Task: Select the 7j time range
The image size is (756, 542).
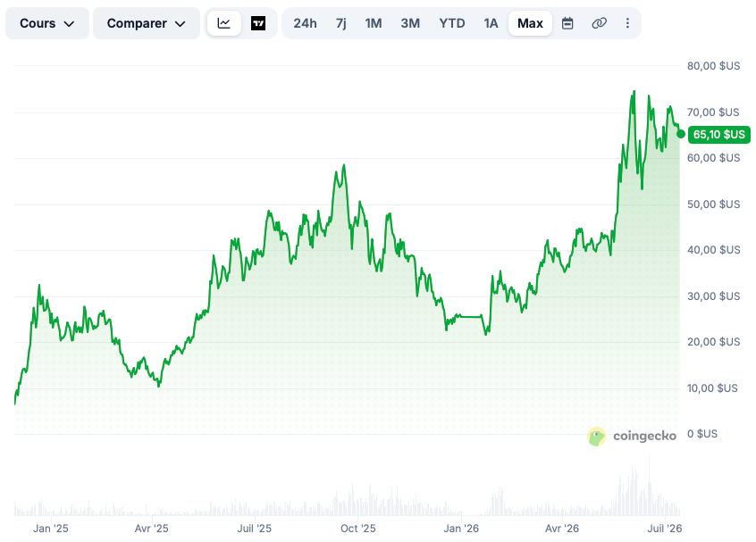Action: (x=340, y=23)
